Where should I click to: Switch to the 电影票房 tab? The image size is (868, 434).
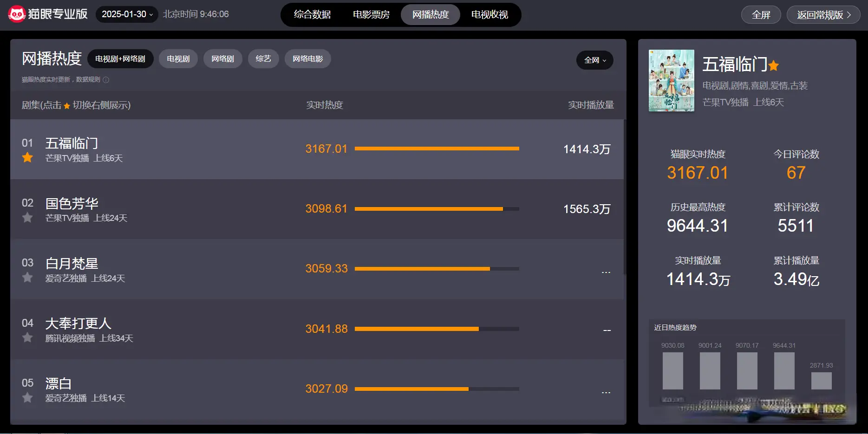(371, 14)
